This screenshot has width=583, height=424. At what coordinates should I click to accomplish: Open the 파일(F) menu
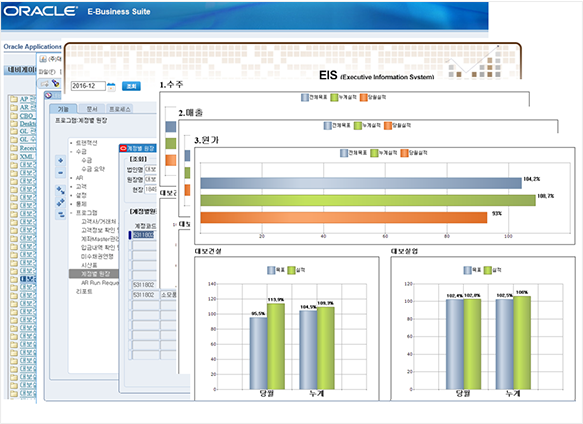click(x=47, y=71)
